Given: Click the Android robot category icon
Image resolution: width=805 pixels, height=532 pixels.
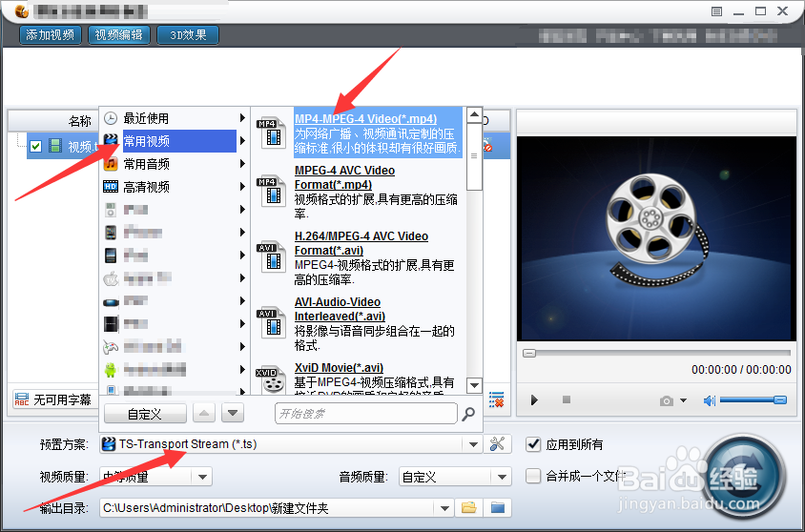Looking at the screenshot, I should 111,369.
